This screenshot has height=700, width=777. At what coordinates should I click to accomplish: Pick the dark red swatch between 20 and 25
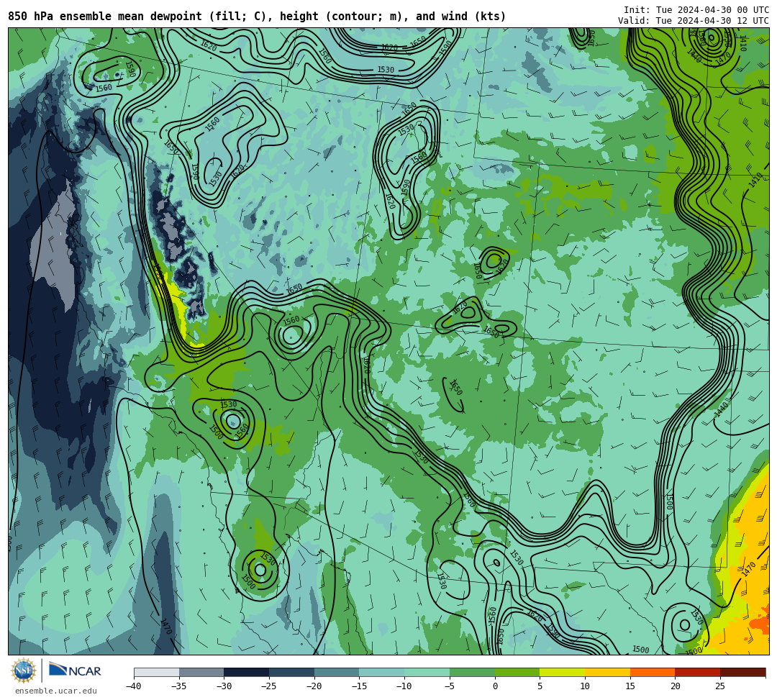tap(698, 672)
